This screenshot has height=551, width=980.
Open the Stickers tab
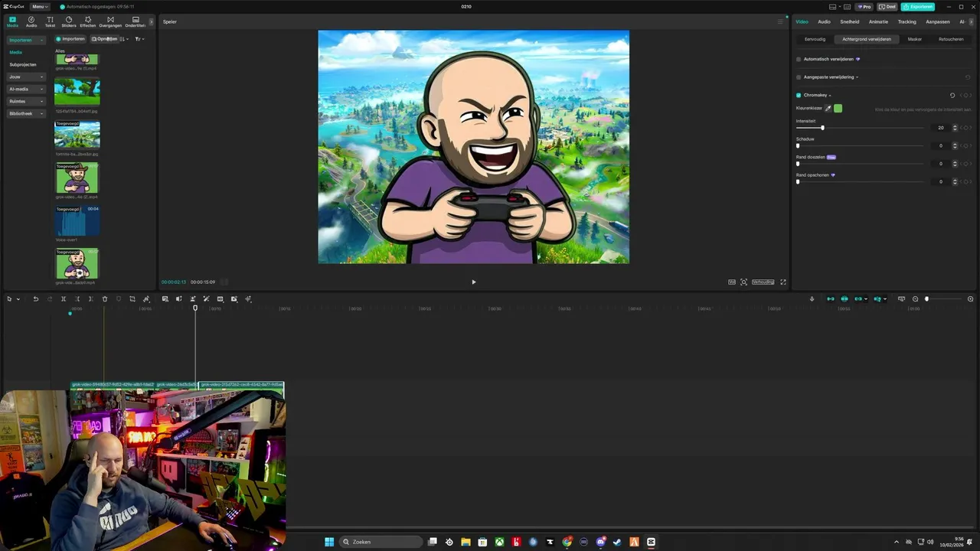(69, 21)
